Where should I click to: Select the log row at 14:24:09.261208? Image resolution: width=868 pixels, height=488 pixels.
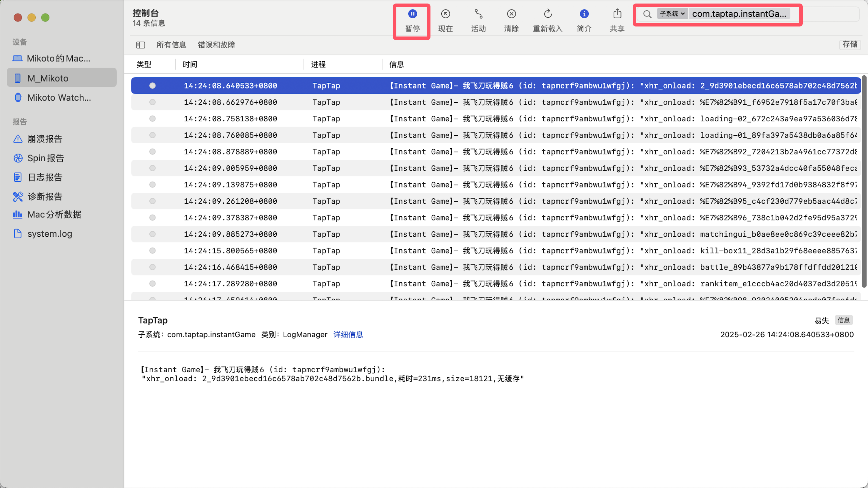pos(496,201)
